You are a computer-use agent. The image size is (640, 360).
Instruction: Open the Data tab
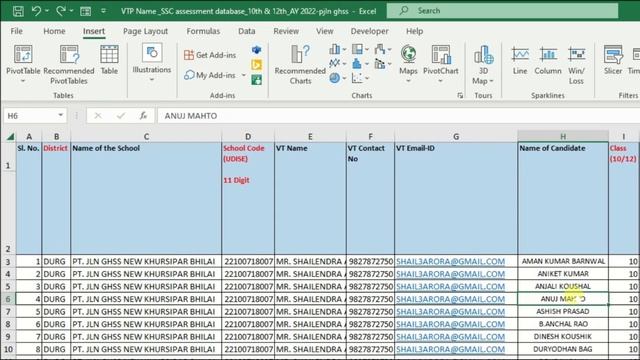[x=247, y=31]
